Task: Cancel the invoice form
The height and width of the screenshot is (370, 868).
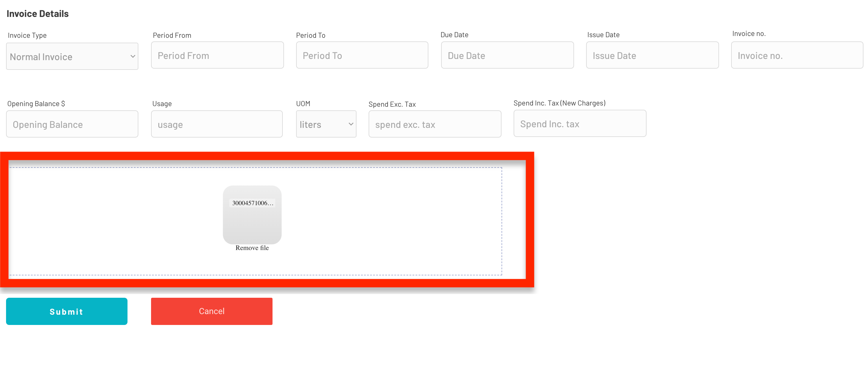Action: (211, 311)
